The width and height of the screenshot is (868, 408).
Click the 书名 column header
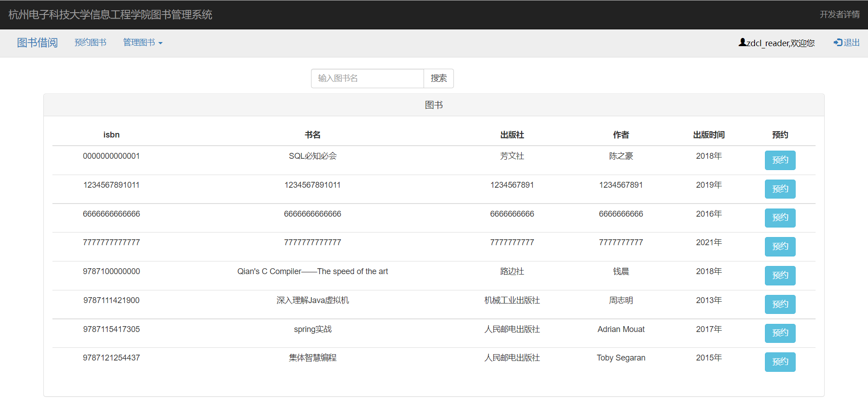coord(312,135)
